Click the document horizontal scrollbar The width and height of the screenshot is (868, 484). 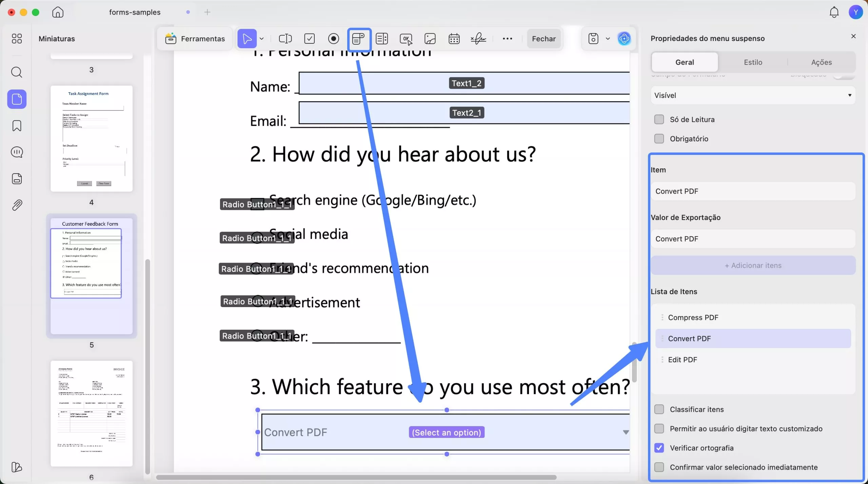tap(356, 477)
